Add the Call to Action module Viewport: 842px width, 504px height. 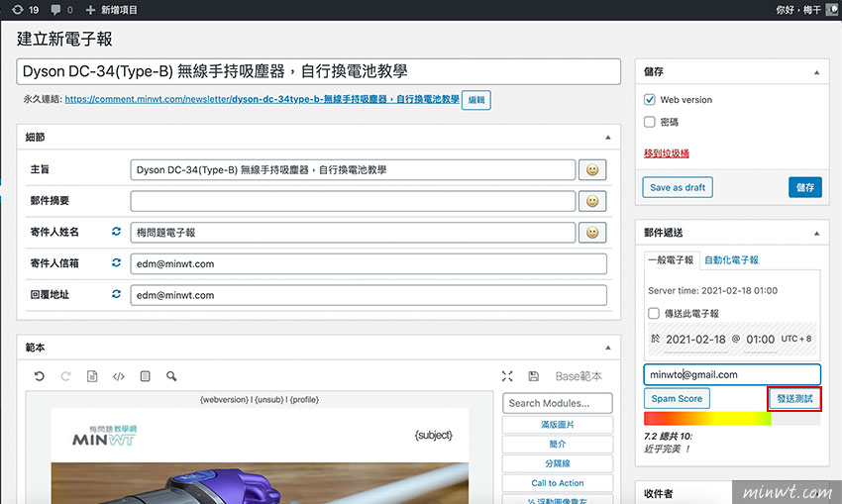[x=558, y=483]
